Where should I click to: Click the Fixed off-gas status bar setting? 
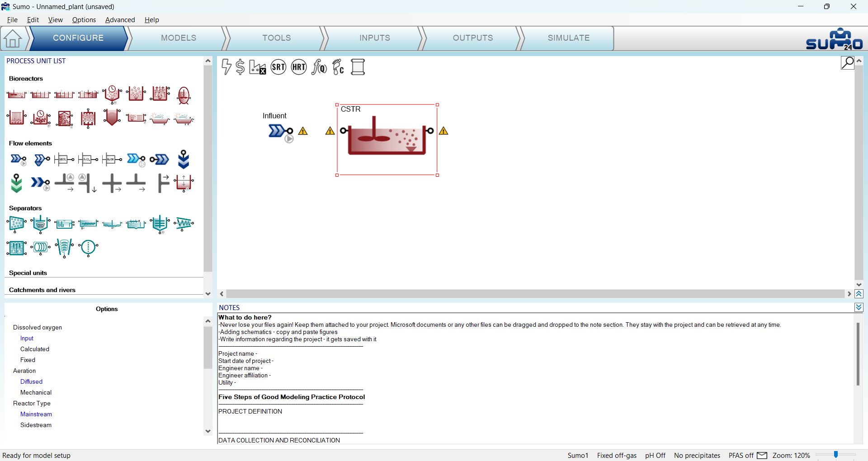pyautogui.click(x=617, y=456)
